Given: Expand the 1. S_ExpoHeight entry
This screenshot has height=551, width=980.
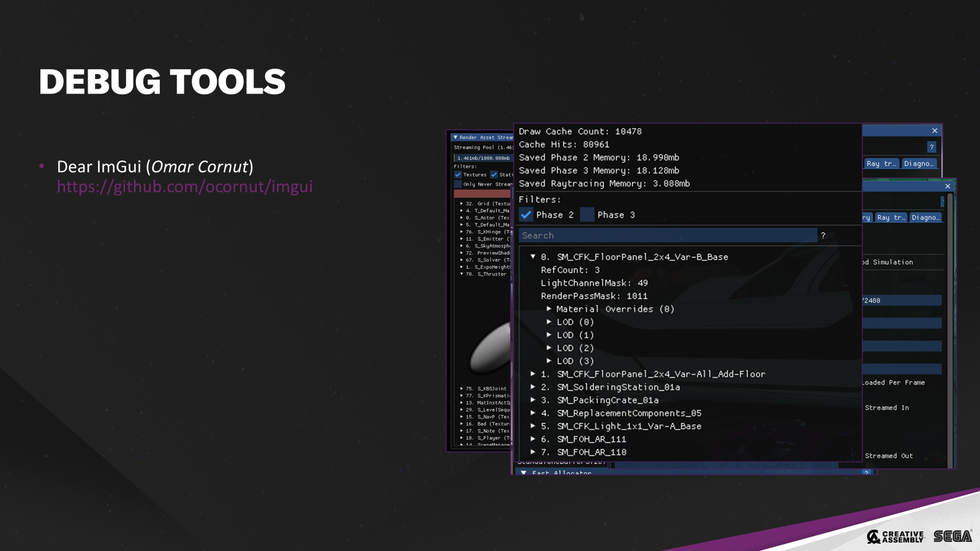Looking at the screenshot, I should [462, 267].
